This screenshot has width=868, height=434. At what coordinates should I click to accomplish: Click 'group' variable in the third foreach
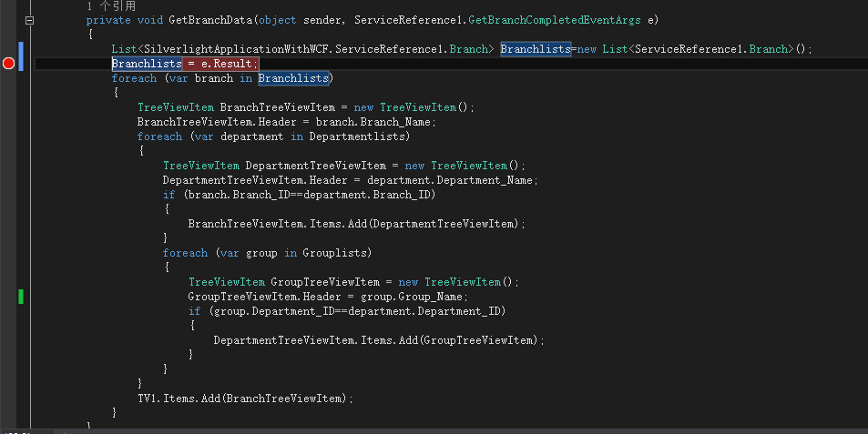261,253
